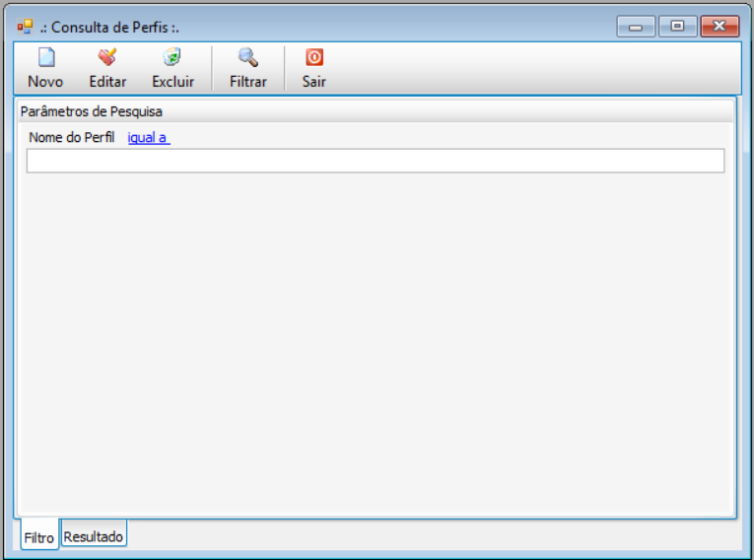Click the Parâmetros de Pesquisa header
Image resolution: width=754 pixels, height=560 pixels.
pos(376,111)
